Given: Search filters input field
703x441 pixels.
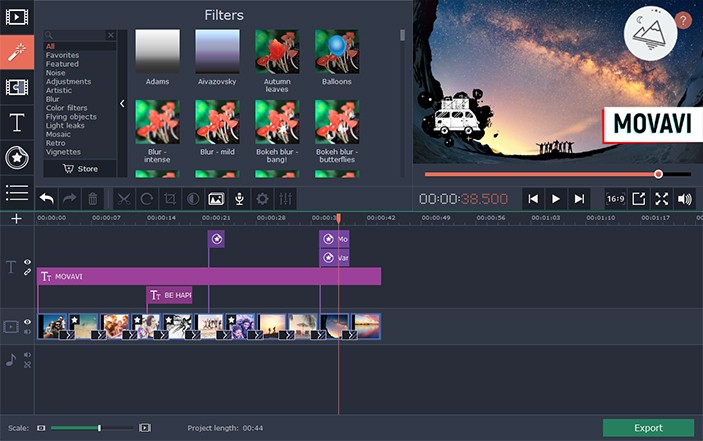Looking at the screenshot, I should 78,35.
